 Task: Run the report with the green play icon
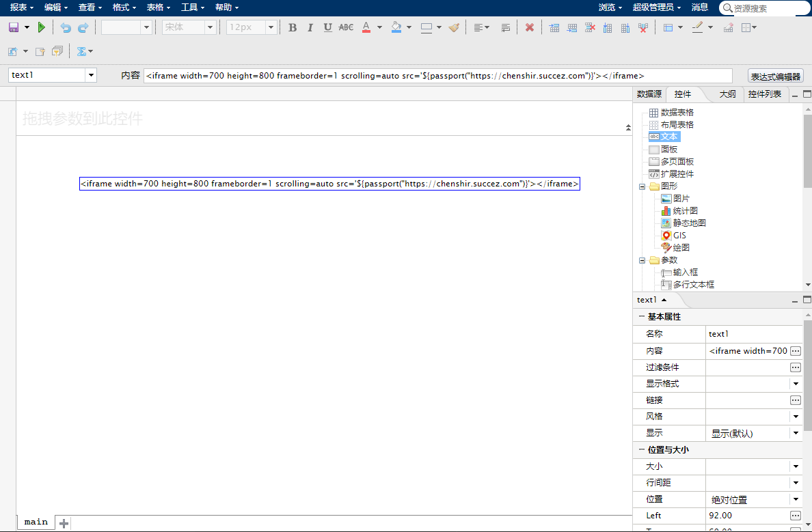(40, 27)
